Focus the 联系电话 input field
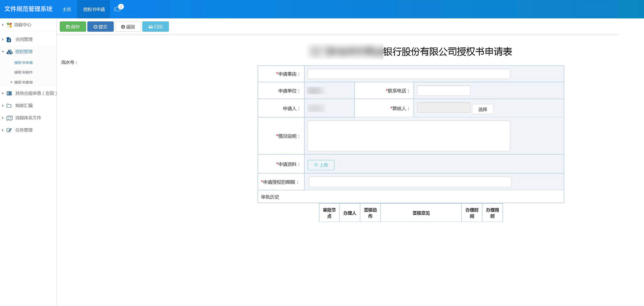This screenshot has width=644, height=306. [444, 91]
